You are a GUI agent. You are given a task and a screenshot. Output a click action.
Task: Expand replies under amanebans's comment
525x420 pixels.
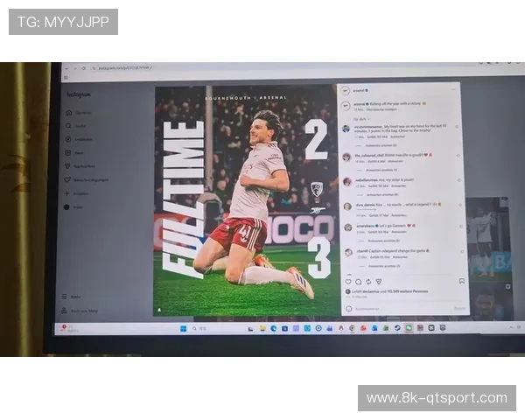click(x=382, y=240)
